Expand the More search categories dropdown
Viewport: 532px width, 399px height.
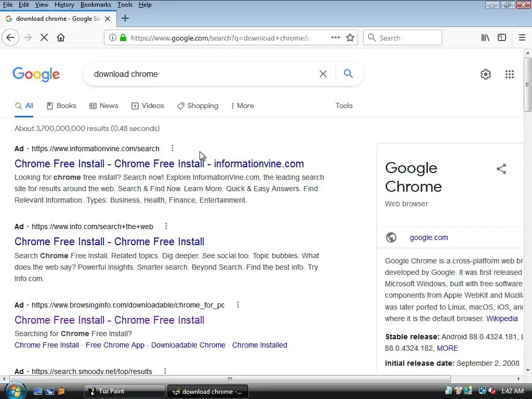242,106
